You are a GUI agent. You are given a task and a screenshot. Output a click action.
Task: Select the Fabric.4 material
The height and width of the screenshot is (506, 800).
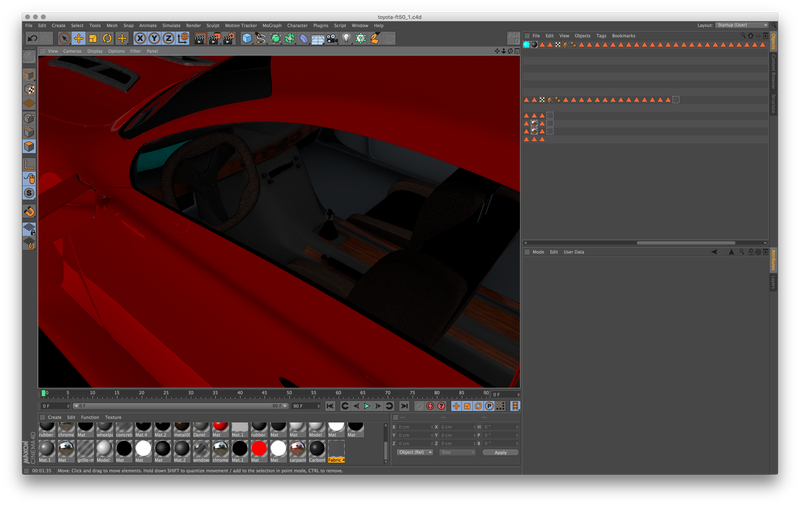tap(336, 452)
